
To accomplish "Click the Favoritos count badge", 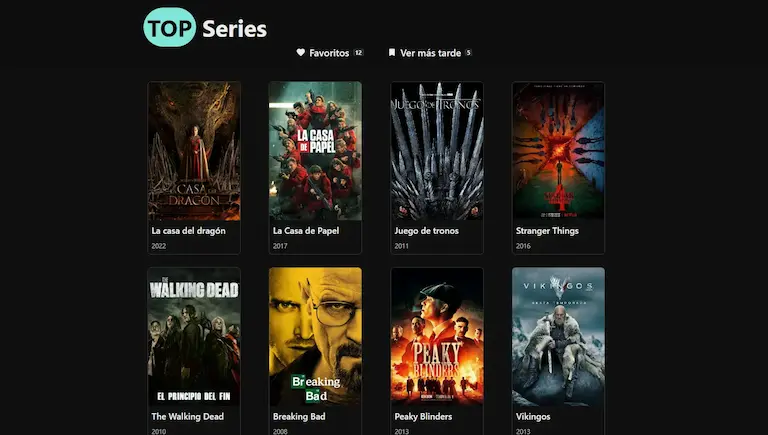I will point(359,52).
